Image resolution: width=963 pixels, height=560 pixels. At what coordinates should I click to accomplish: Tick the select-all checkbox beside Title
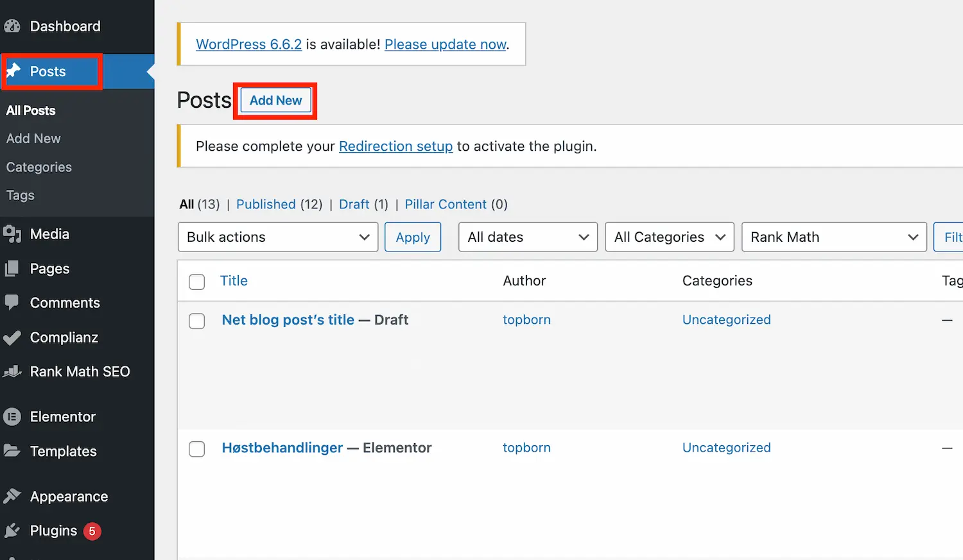point(197,282)
